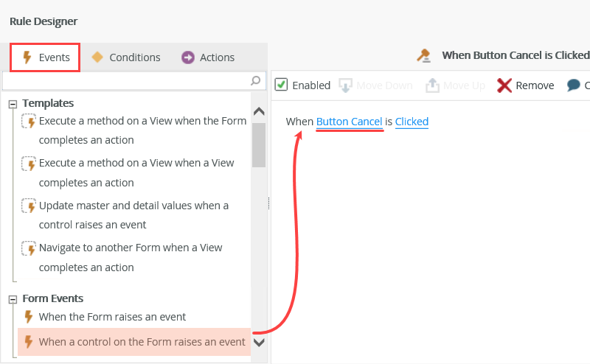Click the Move Up arrow icon
This screenshot has width=590, height=364.
tap(432, 85)
